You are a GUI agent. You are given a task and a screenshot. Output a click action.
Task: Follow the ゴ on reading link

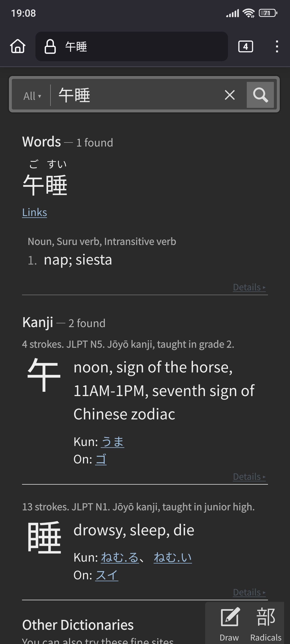click(101, 459)
